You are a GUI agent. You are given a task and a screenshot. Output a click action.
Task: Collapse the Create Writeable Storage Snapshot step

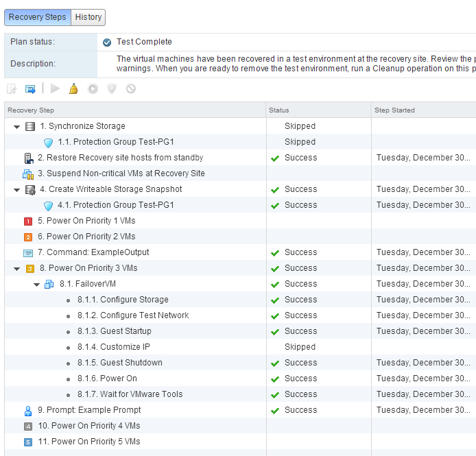pos(17,190)
